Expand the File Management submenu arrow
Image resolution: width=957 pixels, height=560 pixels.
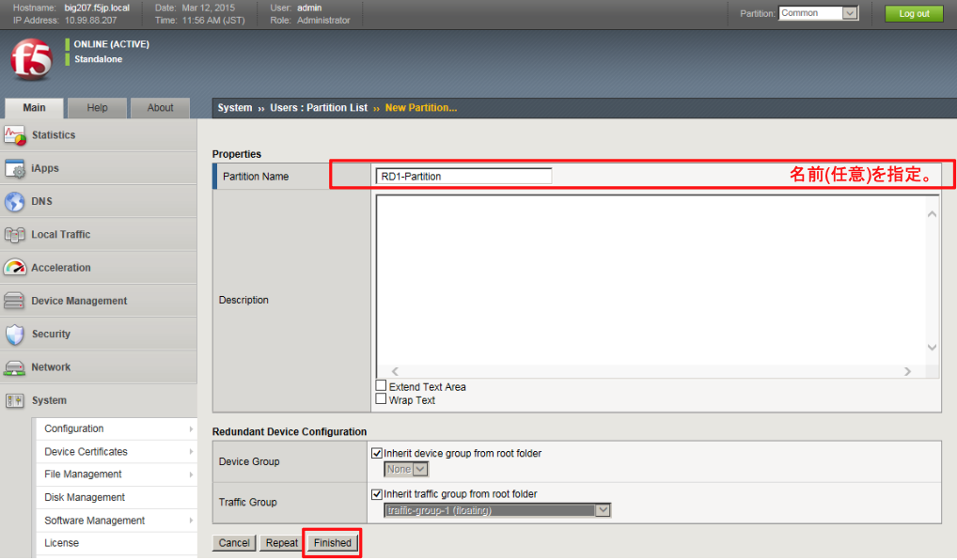coord(191,474)
